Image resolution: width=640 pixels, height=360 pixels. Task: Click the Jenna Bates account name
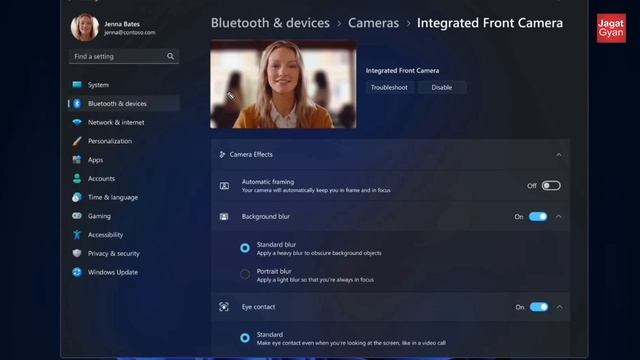click(x=122, y=24)
